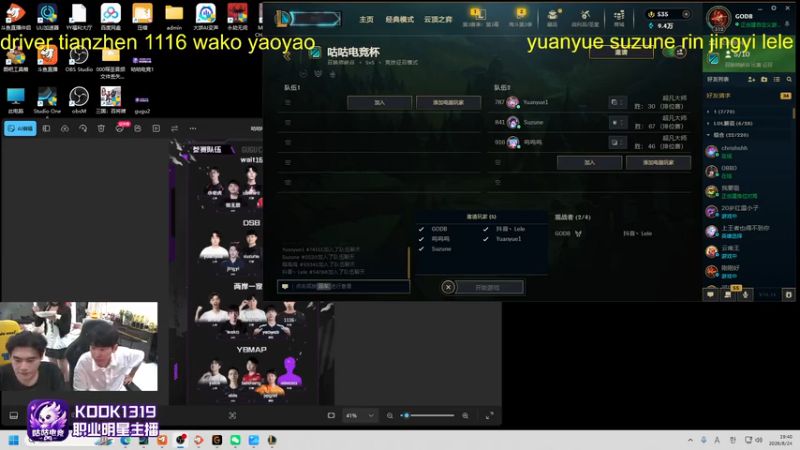Open the Studio One desktop shortcut

[x=47, y=100]
